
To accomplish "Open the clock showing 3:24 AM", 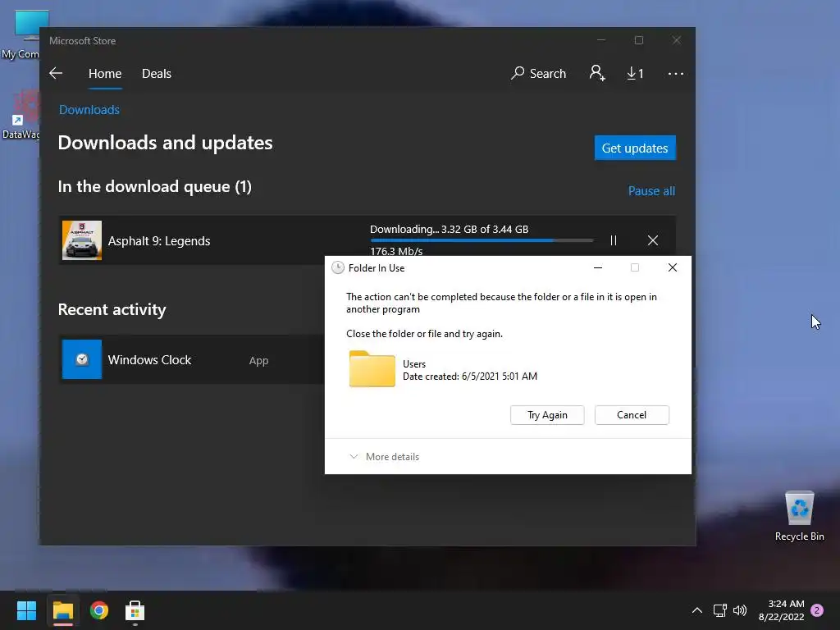I will (781, 610).
